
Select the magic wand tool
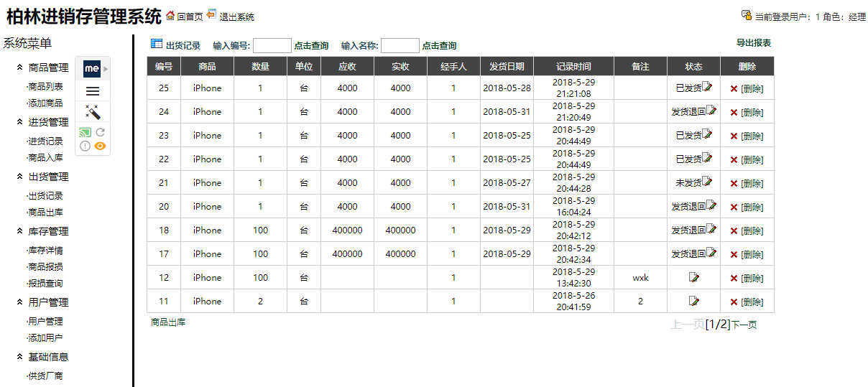point(93,112)
